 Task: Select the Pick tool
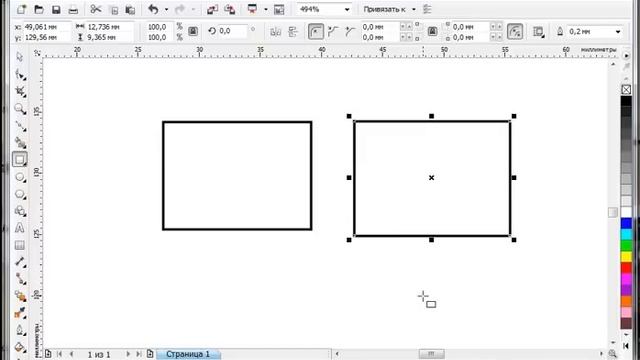coord(19,57)
